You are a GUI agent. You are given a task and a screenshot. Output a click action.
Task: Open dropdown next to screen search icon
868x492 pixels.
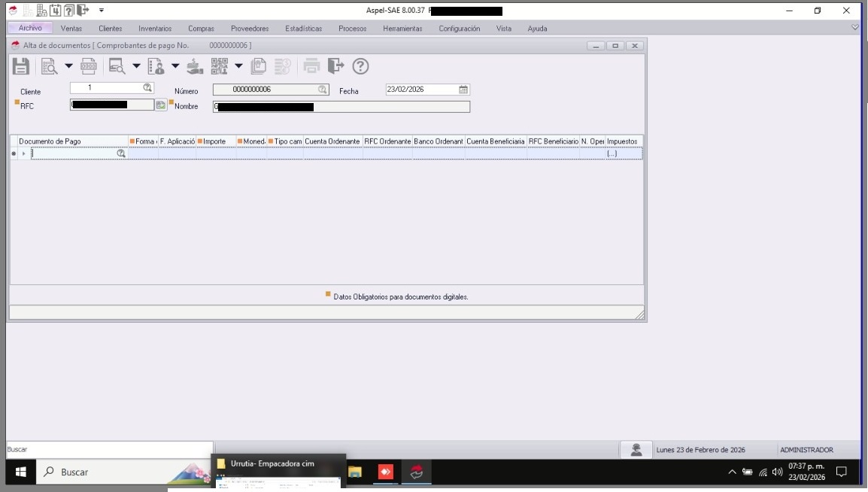(x=136, y=66)
